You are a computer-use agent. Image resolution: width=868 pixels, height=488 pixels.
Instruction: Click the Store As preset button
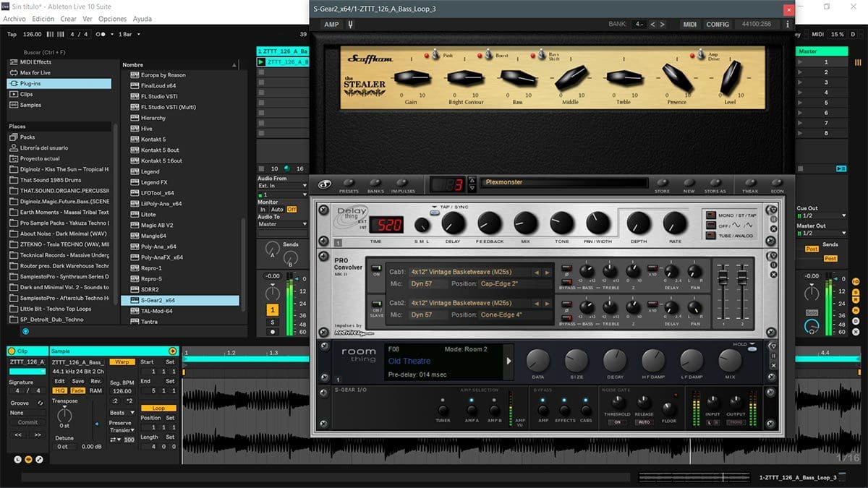tap(715, 183)
